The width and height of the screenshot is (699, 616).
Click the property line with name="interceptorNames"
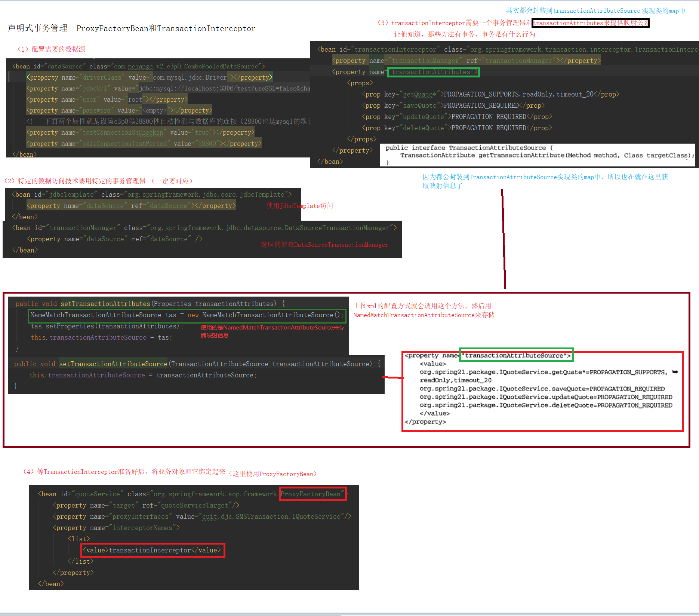click(x=116, y=528)
